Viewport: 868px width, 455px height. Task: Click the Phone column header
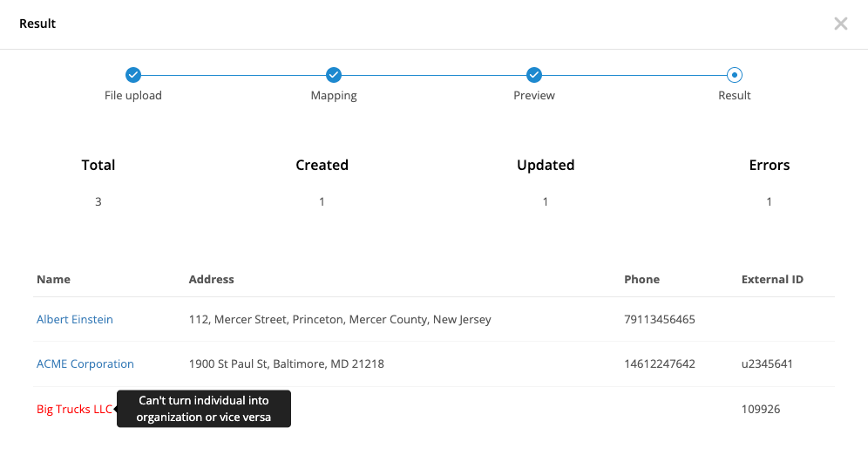coord(641,280)
